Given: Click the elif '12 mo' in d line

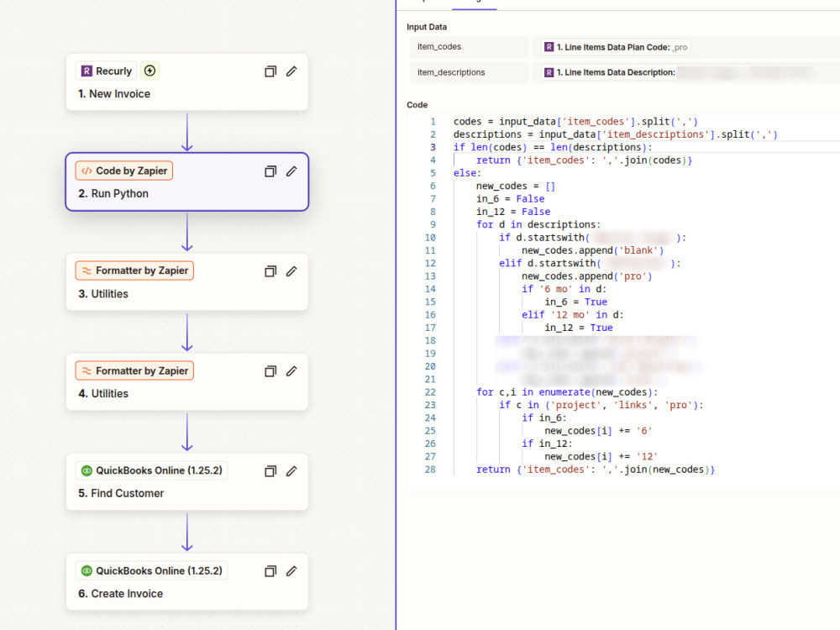Looking at the screenshot, I should click(x=573, y=314).
